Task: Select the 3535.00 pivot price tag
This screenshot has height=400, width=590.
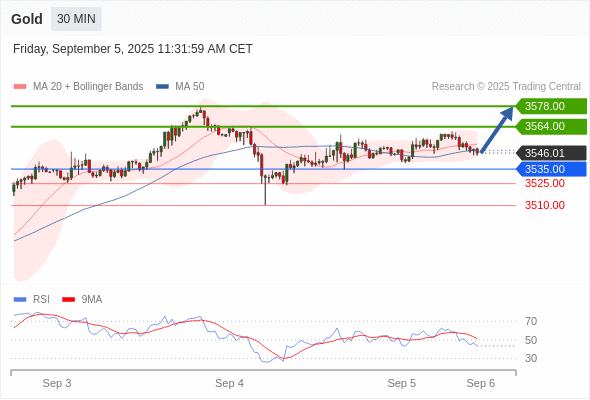Action: [551, 169]
